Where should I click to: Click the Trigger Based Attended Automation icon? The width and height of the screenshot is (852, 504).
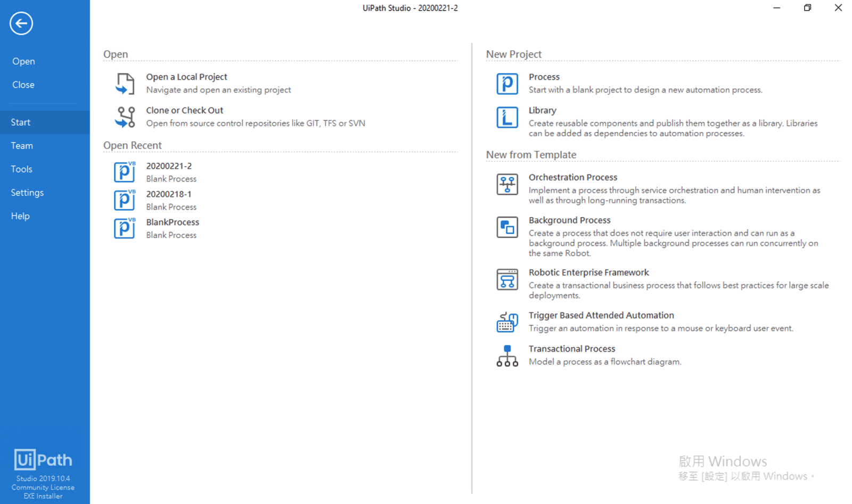[x=507, y=322]
